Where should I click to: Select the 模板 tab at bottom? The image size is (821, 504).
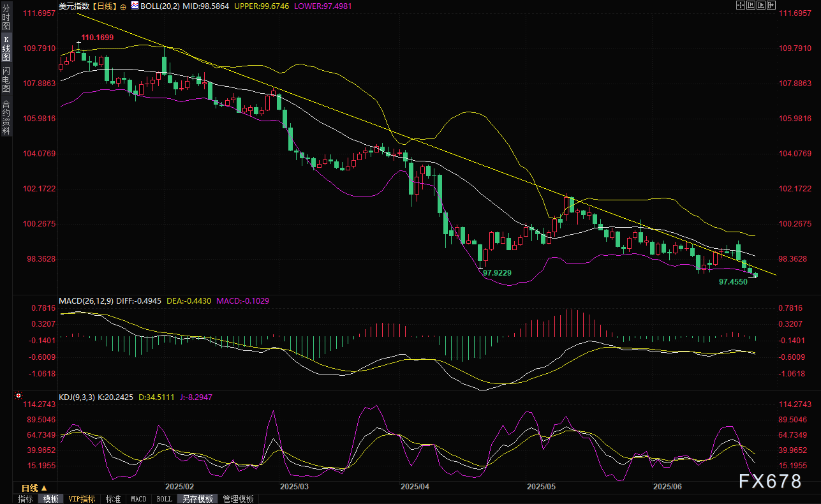tap(50, 499)
